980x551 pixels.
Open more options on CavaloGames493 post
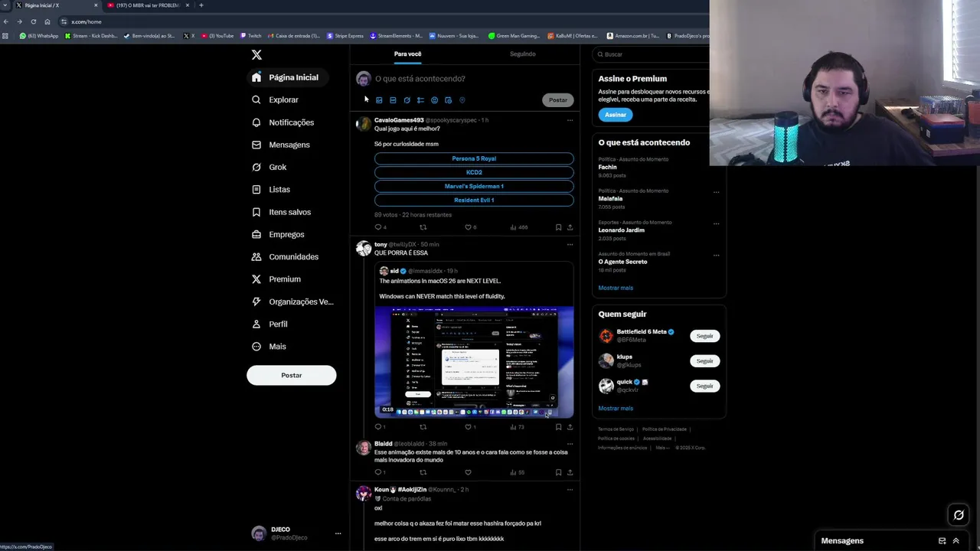coord(570,120)
